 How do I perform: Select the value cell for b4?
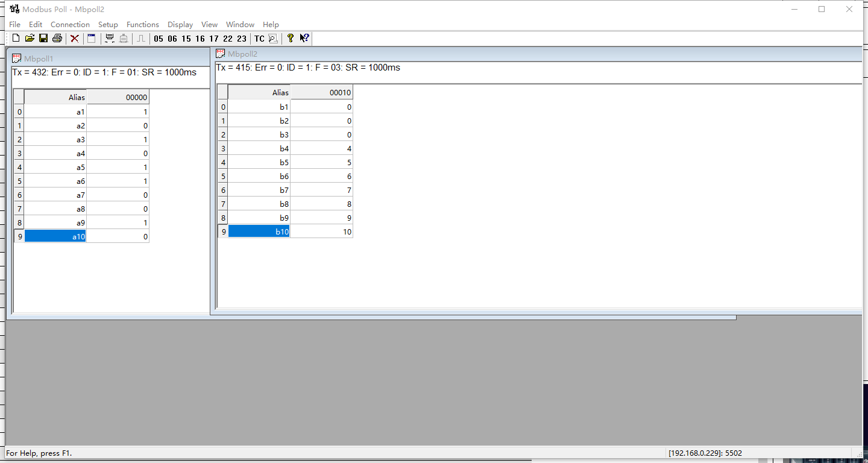point(322,148)
